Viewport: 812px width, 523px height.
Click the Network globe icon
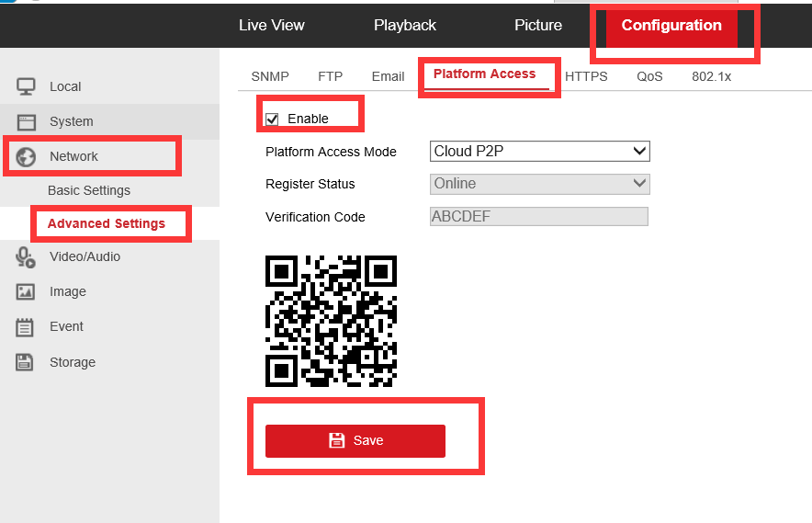click(x=26, y=156)
